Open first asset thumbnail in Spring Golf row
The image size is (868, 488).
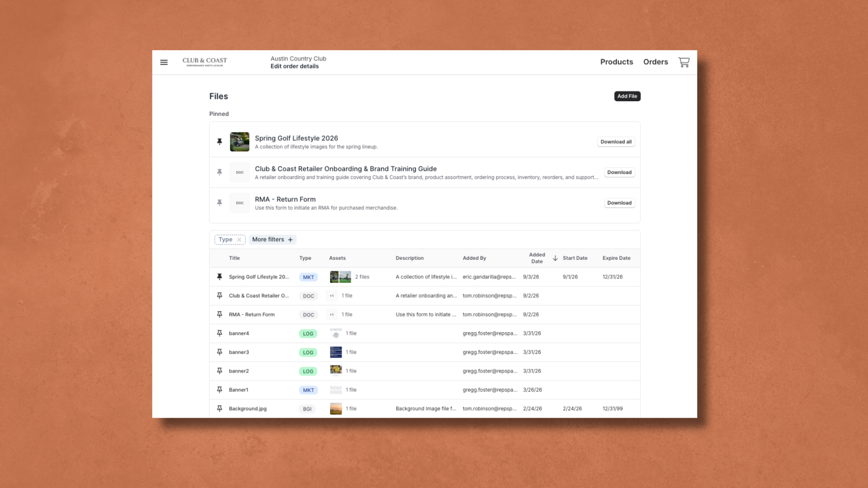click(x=334, y=277)
